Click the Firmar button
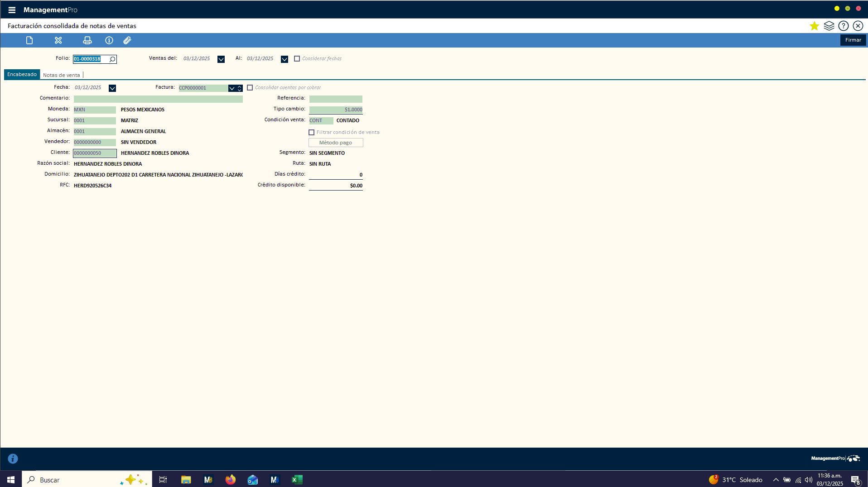868x487 pixels. point(853,40)
